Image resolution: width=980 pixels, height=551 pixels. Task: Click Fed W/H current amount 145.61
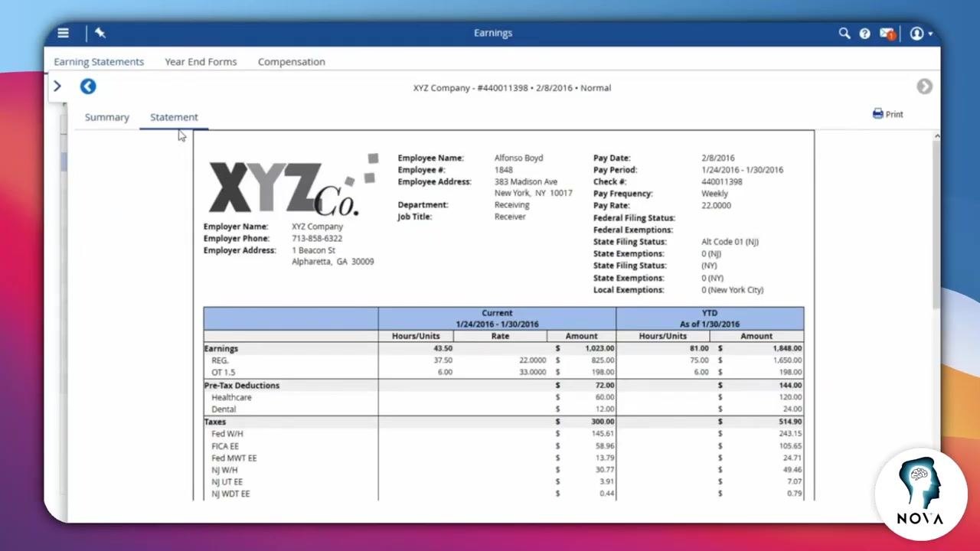(602, 434)
